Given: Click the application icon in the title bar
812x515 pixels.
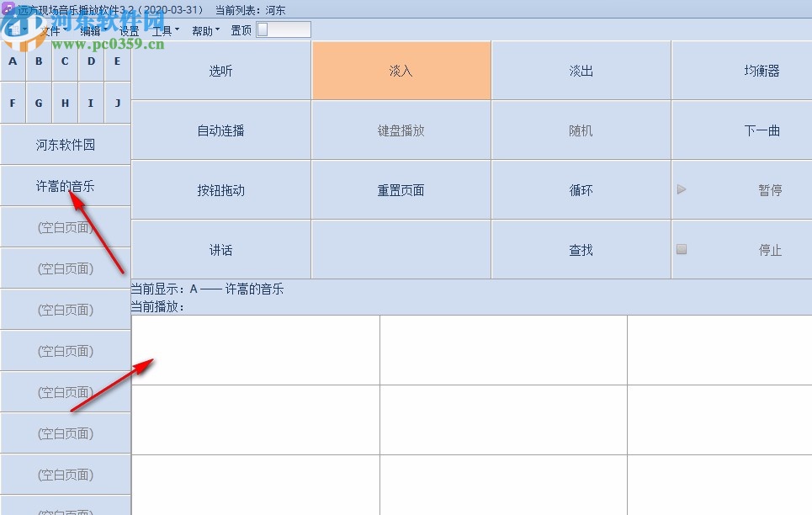Looking at the screenshot, I should 8,8.
